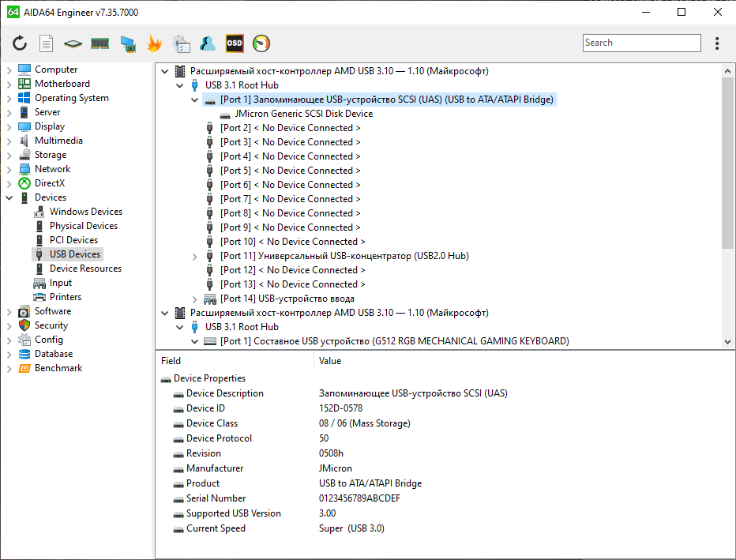This screenshot has width=736, height=560.
Task: Select Port 10 No Device Connected row
Action: coord(292,242)
